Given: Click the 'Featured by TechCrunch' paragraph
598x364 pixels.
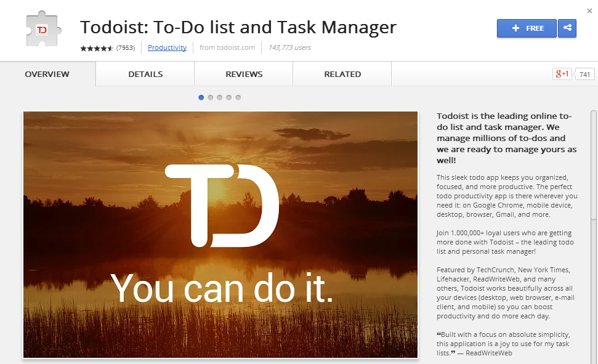Looking at the screenshot, I should [506, 293].
